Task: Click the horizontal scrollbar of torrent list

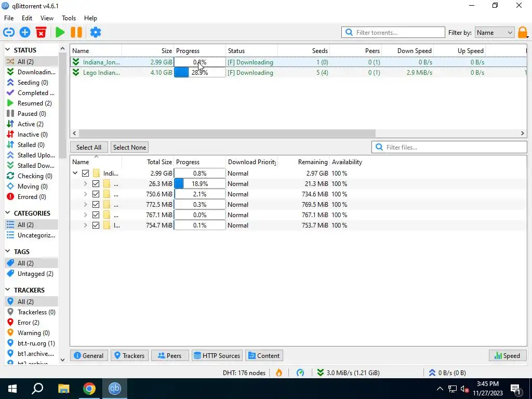Action: [228, 134]
